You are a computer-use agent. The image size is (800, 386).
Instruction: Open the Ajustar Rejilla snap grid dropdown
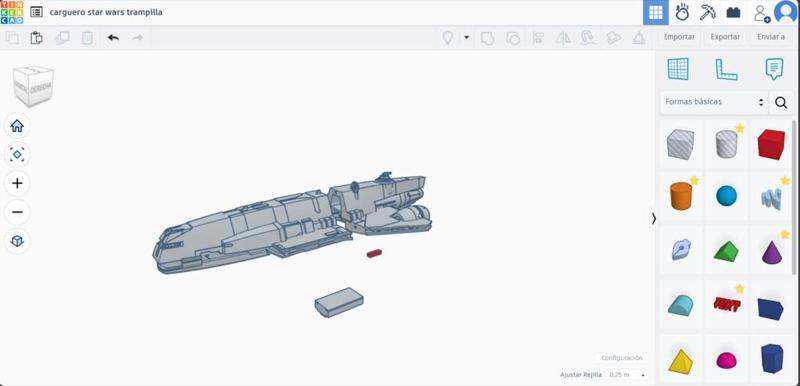[x=628, y=375]
